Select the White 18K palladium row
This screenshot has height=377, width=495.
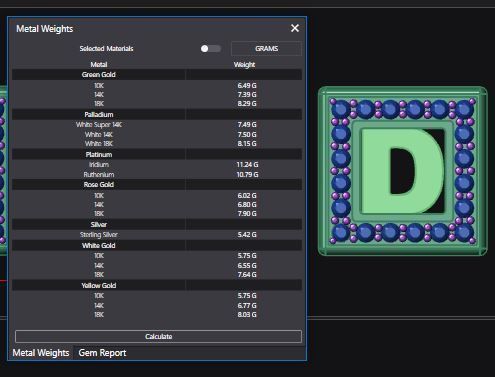157,144
